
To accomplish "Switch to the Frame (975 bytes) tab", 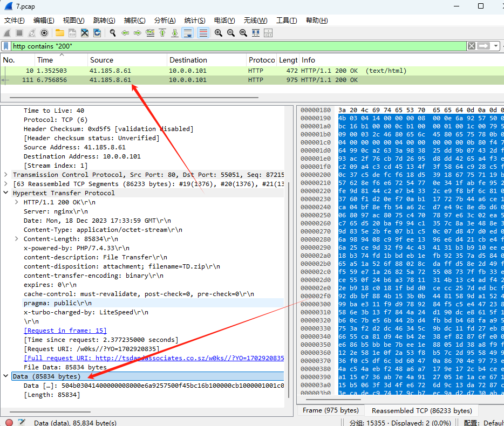I will pos(331,410).
